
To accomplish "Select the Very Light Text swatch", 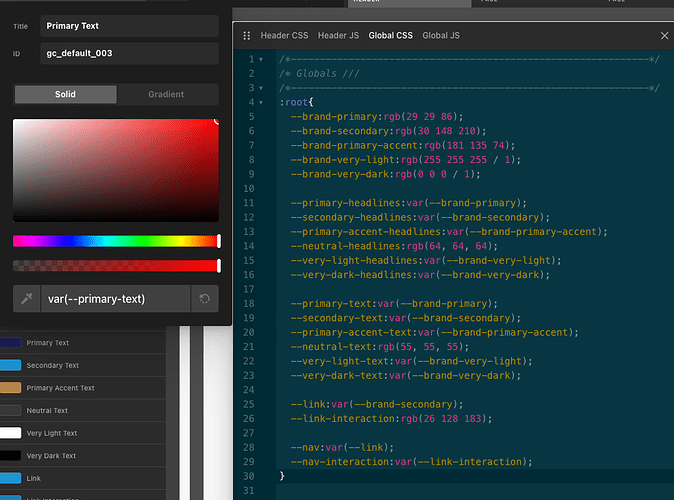I will click(x=10, y=433).
